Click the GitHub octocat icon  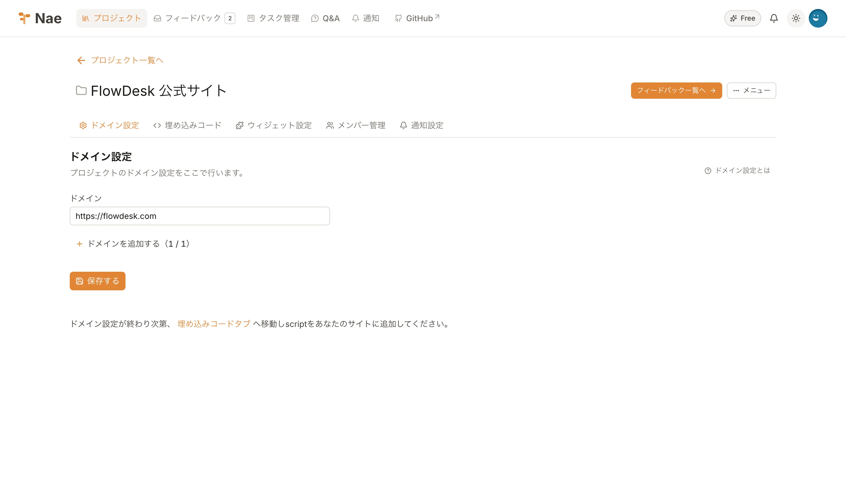click(398, 18)
